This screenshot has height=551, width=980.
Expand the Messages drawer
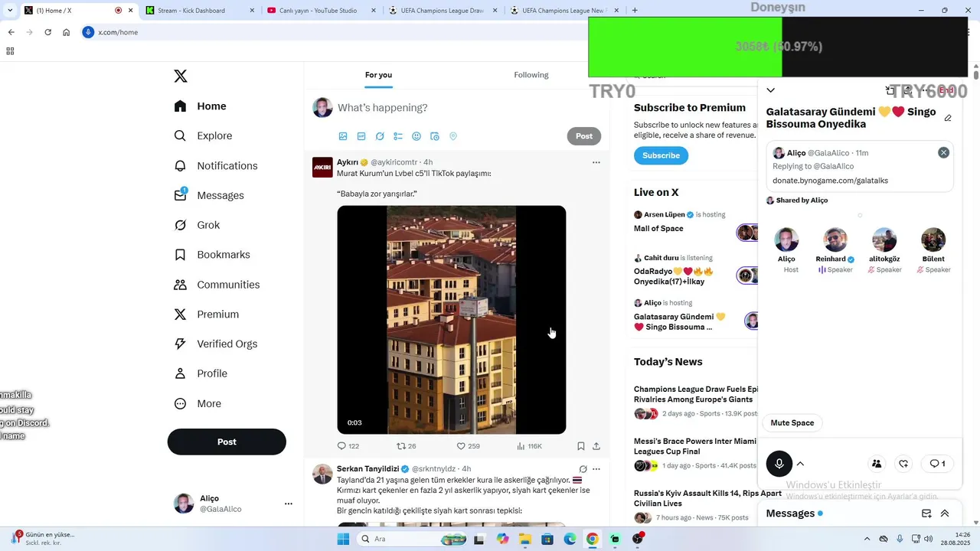(x=945, y=514)
